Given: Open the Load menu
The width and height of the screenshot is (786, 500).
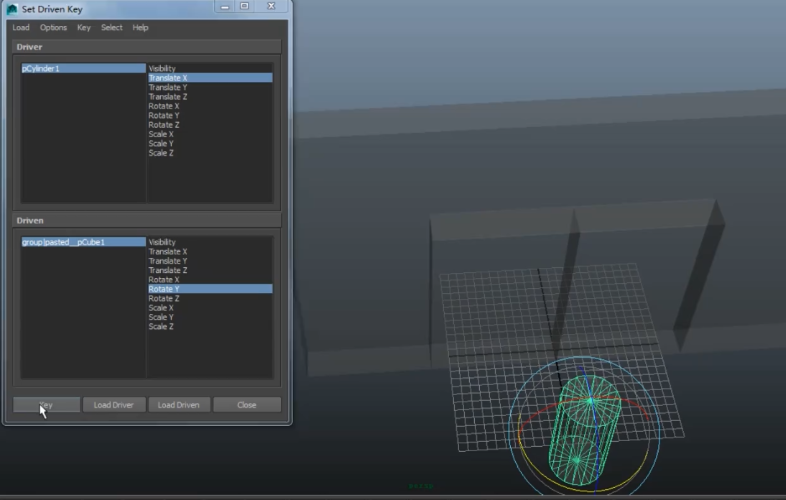Looking at the screenshot, I should click(21, 28).
